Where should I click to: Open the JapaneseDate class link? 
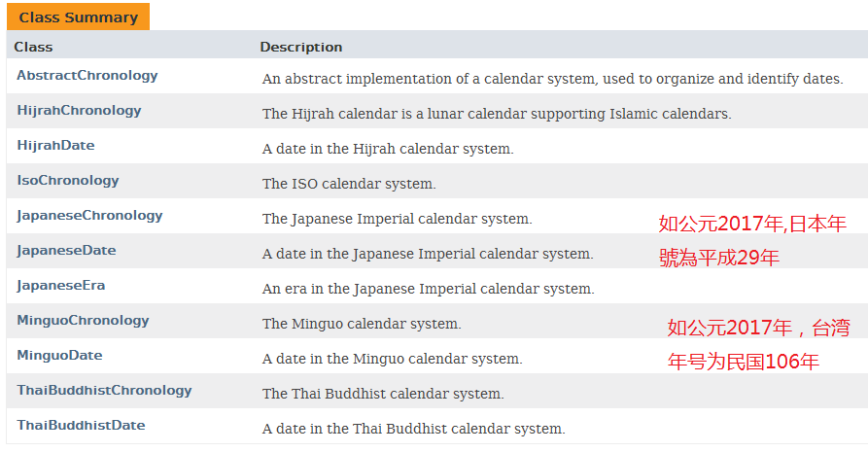(66, 251)
